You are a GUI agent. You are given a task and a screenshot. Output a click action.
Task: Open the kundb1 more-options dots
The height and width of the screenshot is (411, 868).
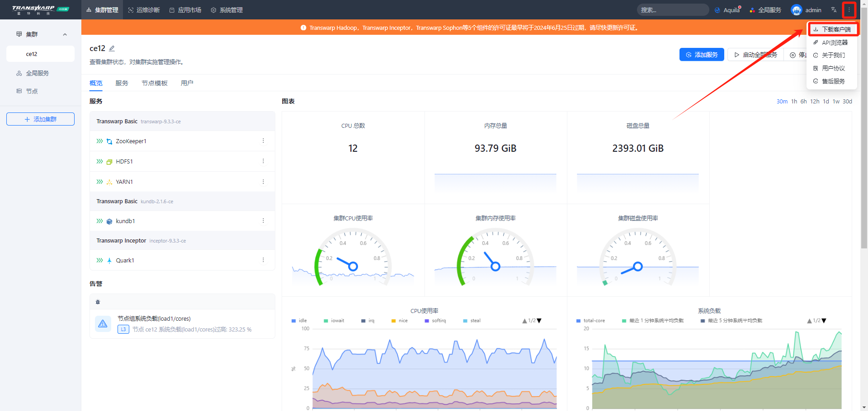pyautogui.click(x=263, y=221)
